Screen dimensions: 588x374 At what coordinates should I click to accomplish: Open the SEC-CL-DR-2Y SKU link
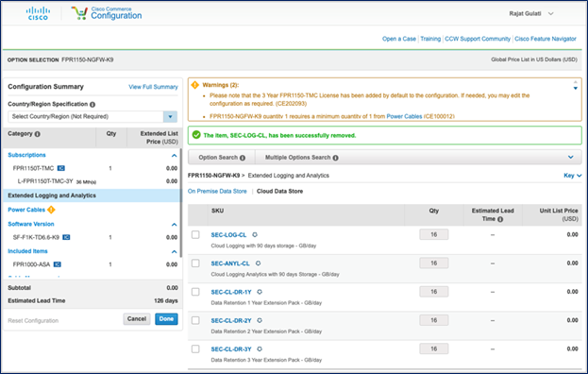pos(231,320)
